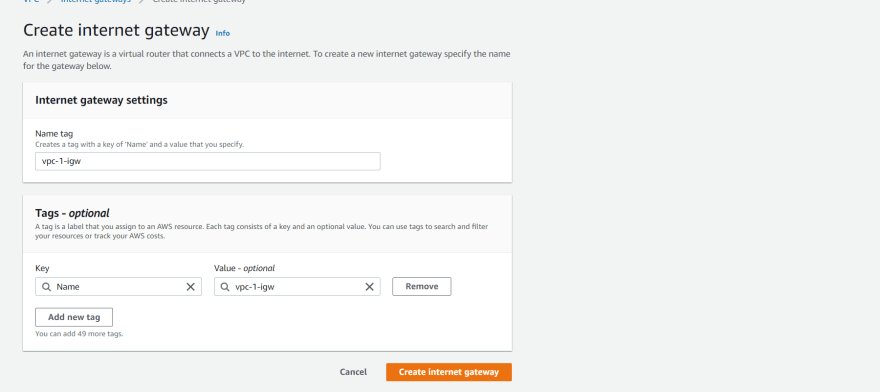Image resolution: width=880 pixels, height=392 pixels.
Task: Add new tag to the gateway
Action: click(x=74, y=317)
